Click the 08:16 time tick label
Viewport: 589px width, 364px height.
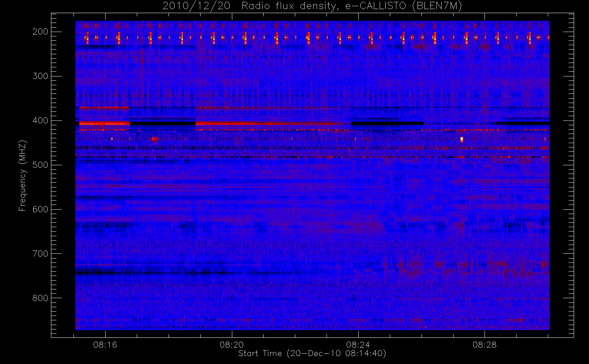coord(105,345)
